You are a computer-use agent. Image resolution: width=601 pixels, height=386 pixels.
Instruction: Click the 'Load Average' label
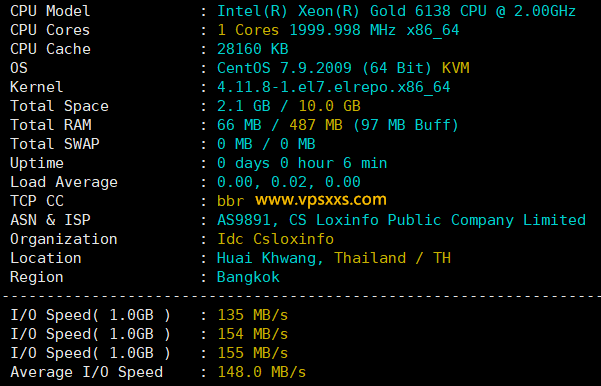coord(64,182)
